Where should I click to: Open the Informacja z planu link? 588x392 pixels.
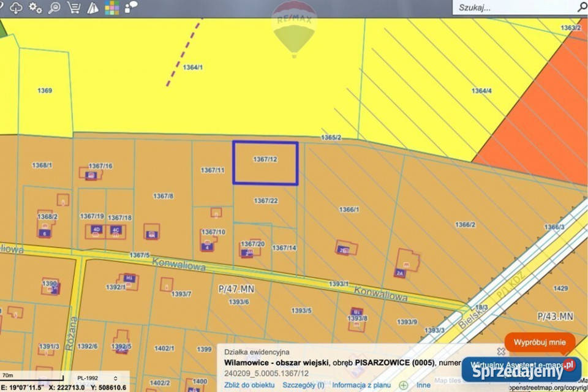tap(361, 385)
